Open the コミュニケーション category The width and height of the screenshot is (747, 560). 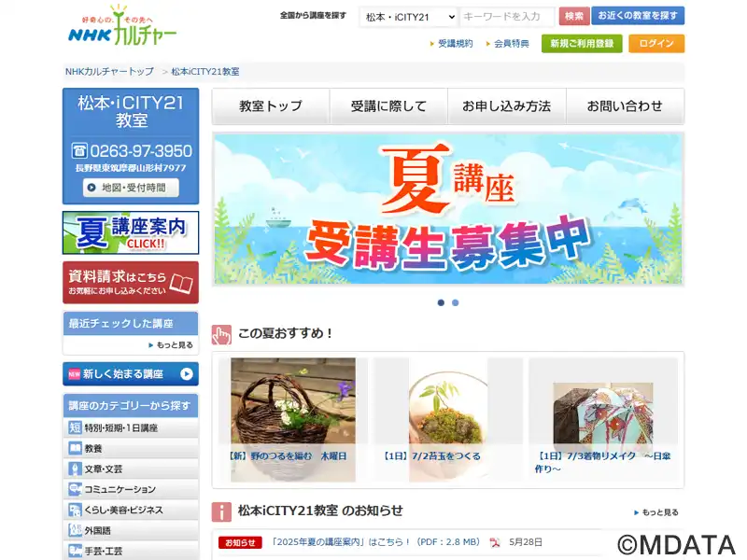pos(131,489)
